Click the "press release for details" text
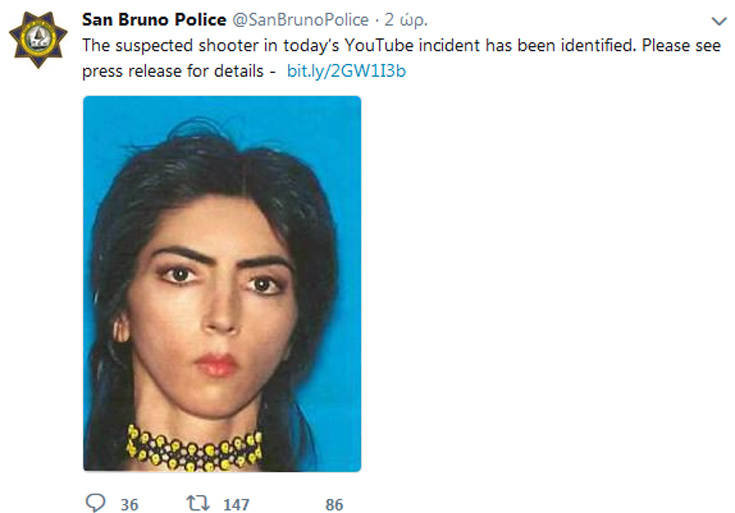 point(174,72)
